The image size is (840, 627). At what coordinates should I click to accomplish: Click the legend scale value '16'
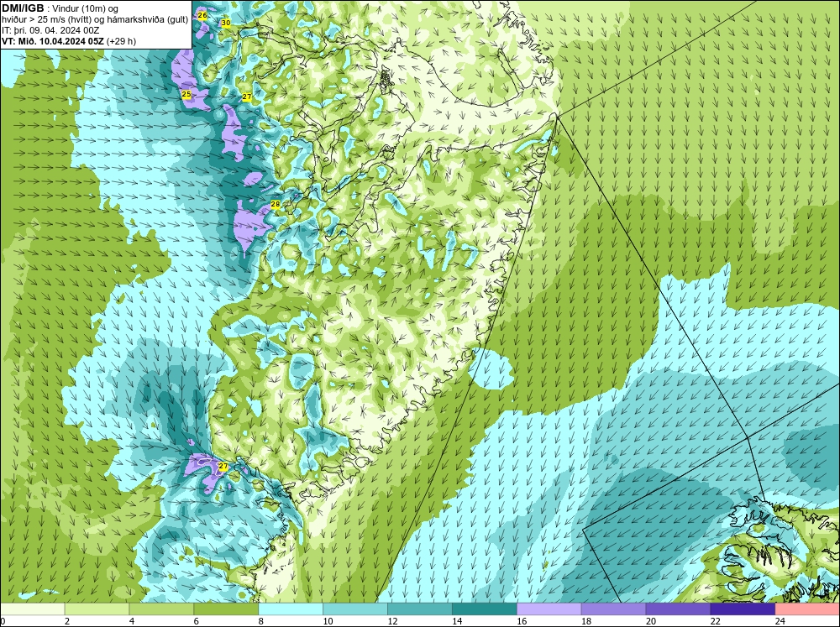pos(522,621)
